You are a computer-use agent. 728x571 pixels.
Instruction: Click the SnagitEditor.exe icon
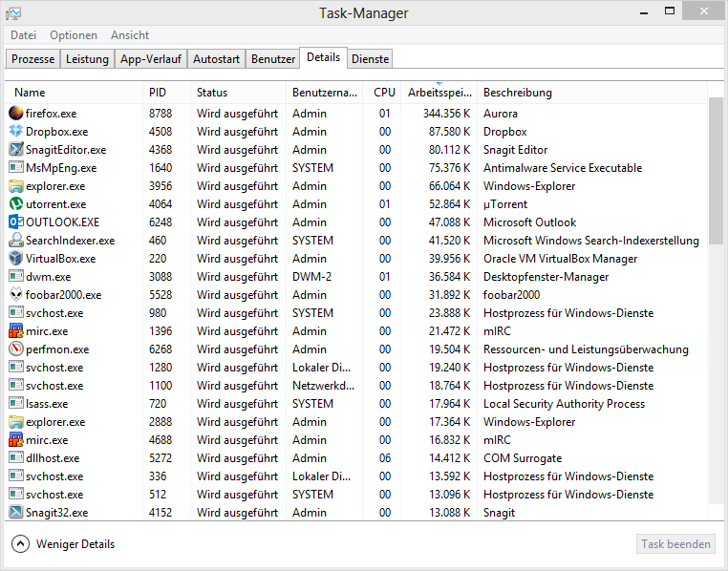point(15,150)
